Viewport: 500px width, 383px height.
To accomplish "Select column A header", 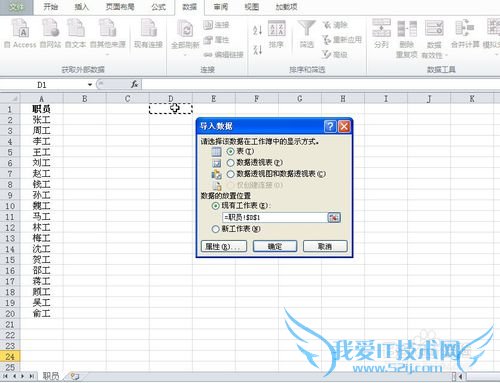I will [41, 99].
